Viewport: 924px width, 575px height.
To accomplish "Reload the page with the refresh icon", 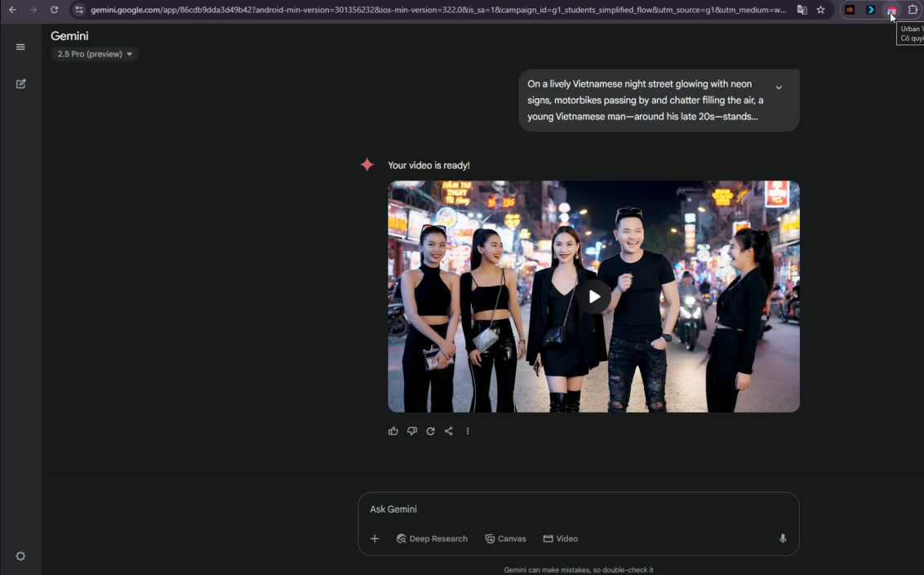I will tap(54, 10).
